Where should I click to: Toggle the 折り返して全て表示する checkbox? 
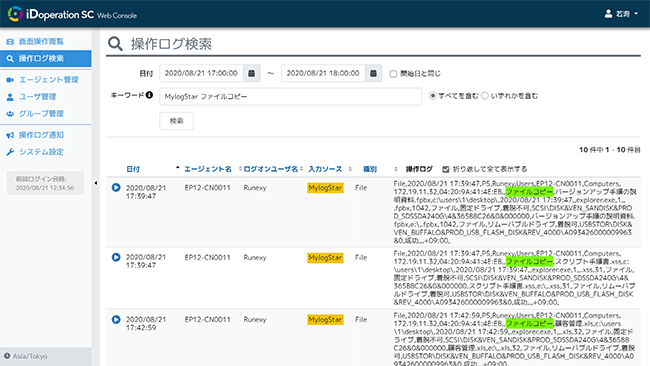point(446,169)
